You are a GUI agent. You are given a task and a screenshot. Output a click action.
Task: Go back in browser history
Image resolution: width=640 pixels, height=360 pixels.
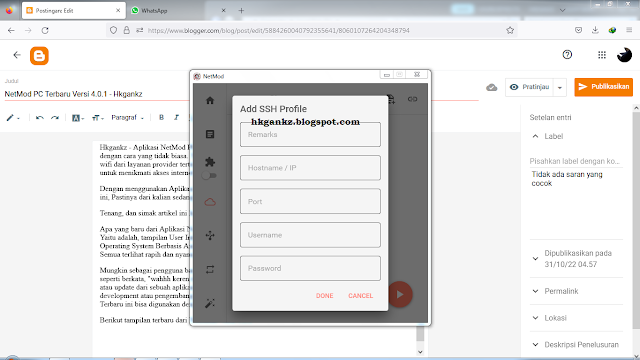click(11, 30)
